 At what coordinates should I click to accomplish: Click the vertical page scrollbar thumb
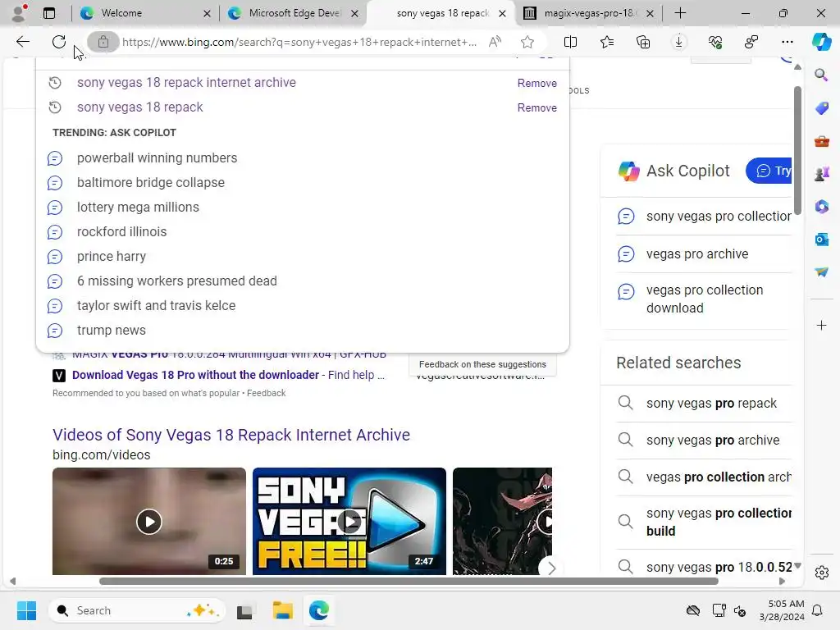(x=797, y=150)
